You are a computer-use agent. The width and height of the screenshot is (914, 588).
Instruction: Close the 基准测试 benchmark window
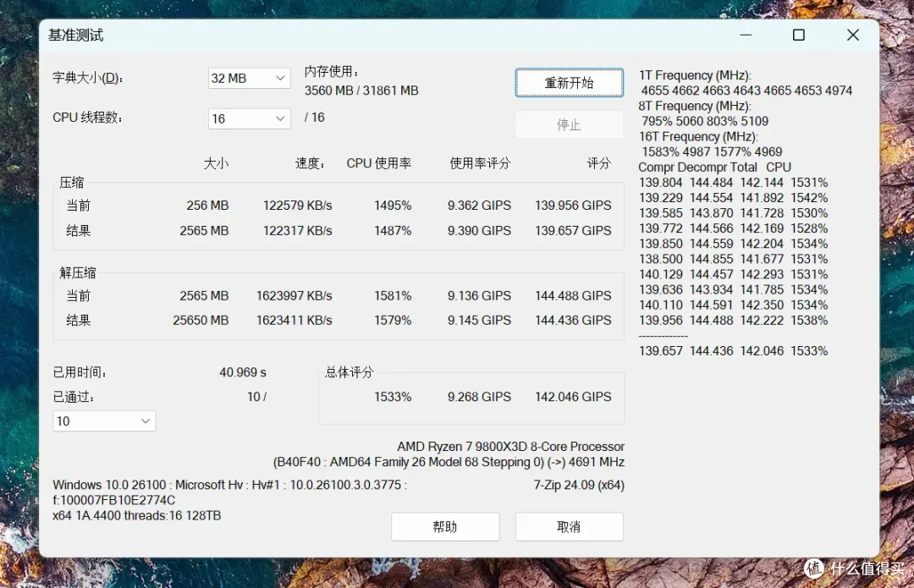(x=853, y=35)
